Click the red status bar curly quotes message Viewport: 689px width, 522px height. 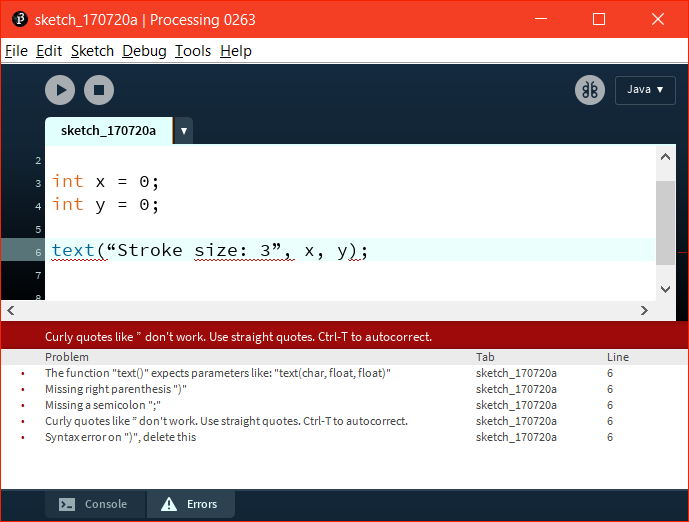tap(238, 337)
